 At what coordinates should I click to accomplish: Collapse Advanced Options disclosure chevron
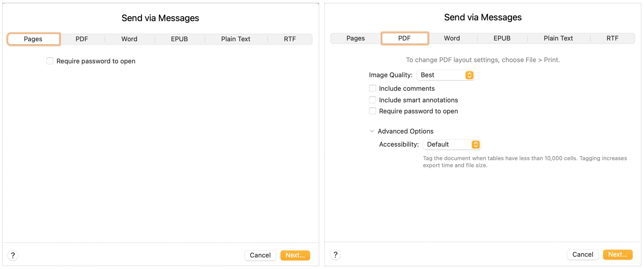372,131
